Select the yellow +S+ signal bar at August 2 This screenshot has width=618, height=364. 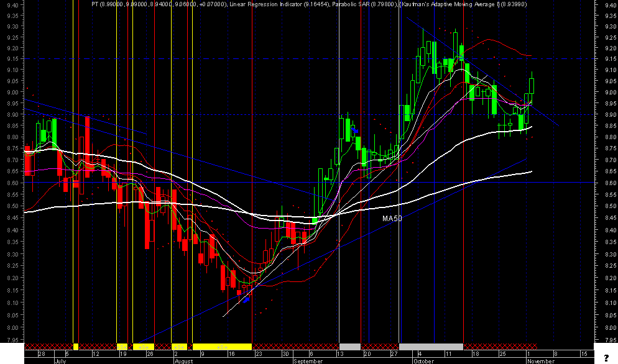click(179, 347)
